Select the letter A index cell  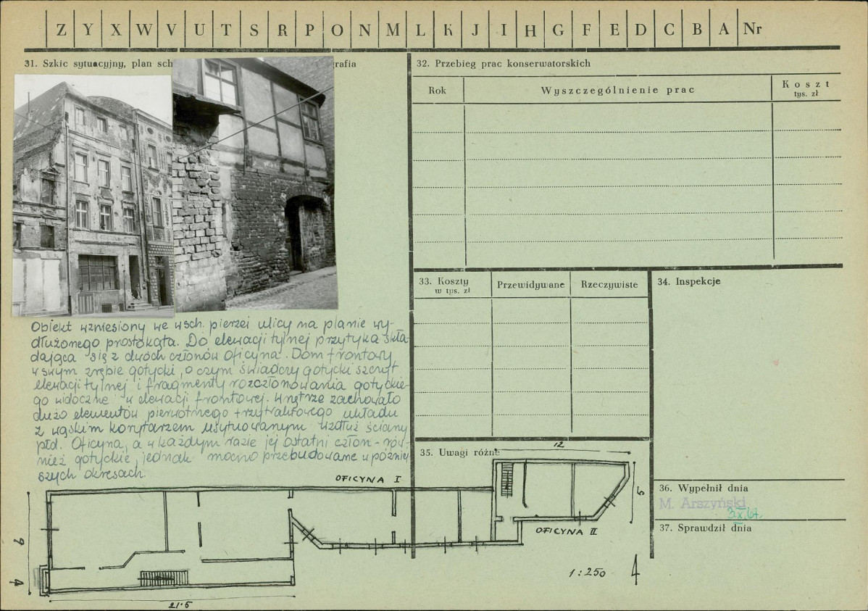click(724, 30)
